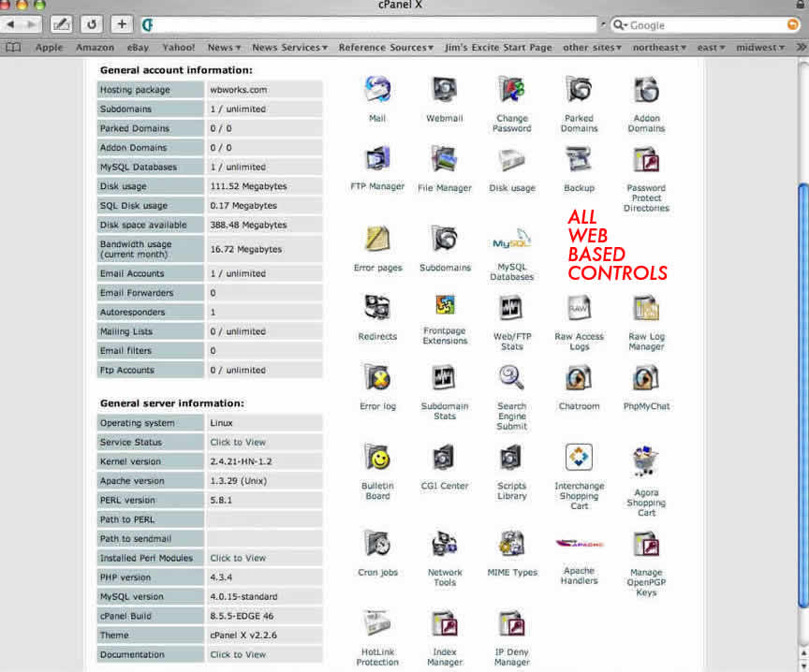Click the Change Password icon
The width and height of the screenshot is (809, 672).
(x=512, y=90)
